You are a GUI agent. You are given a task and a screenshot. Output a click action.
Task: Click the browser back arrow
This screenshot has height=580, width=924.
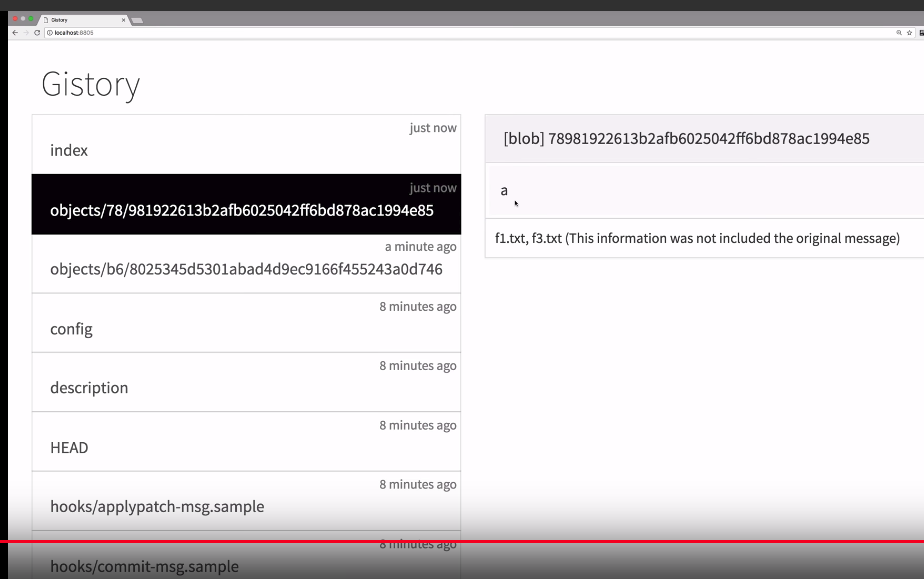click(x=15, y=33)
